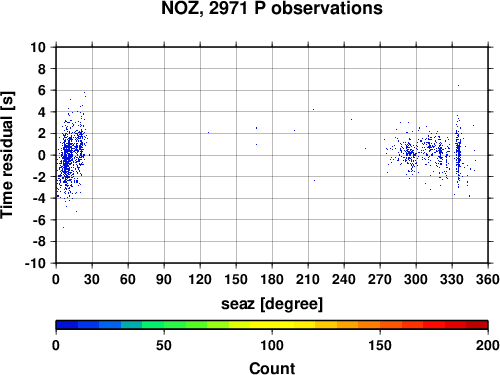This screenshot has width=500, height=375.
Task: Click the 'Time residual [s]' y-axis label
Action: (7, 155)
